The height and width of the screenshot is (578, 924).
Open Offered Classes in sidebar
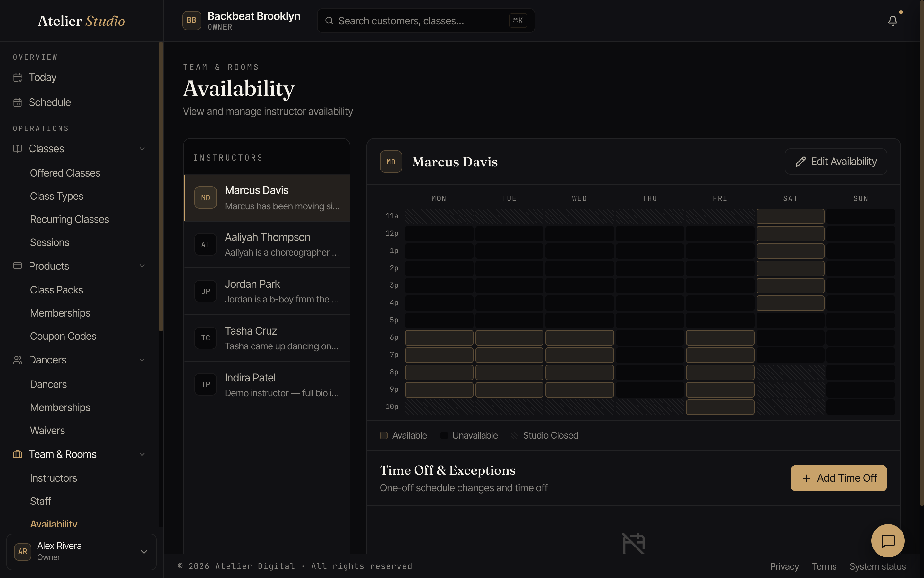(65, 173)
